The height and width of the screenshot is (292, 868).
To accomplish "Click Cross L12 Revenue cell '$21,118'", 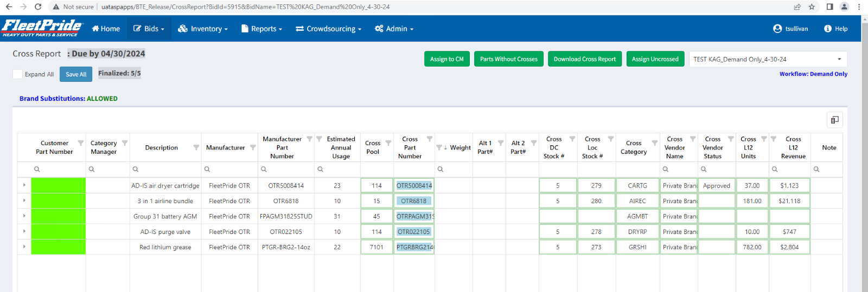I will 789,201.
